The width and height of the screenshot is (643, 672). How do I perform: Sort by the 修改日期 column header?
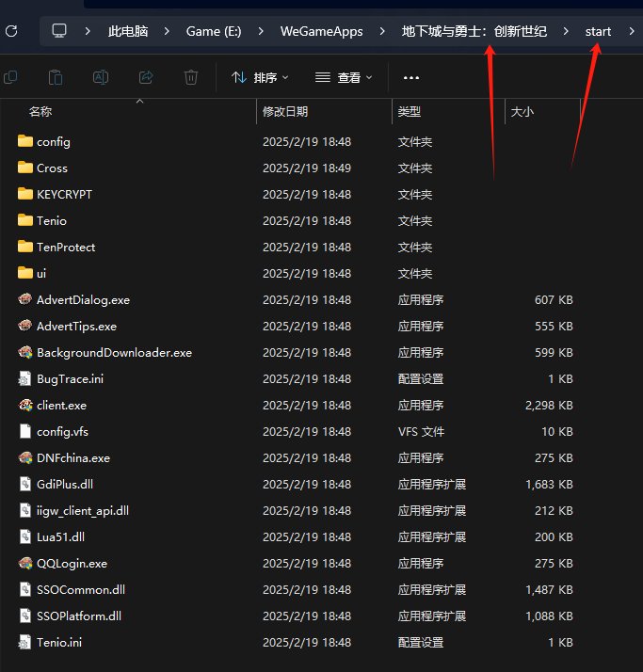click(x=285, y=112)
